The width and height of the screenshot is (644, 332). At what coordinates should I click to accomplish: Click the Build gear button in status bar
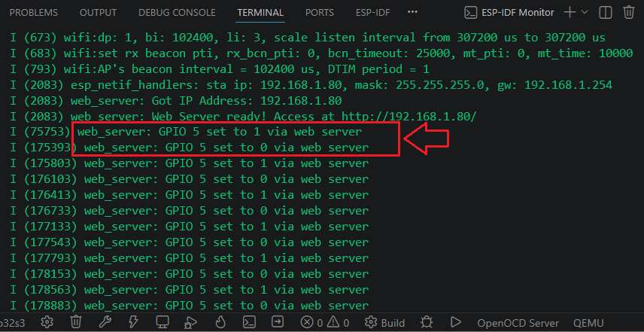tap(385, 322)
